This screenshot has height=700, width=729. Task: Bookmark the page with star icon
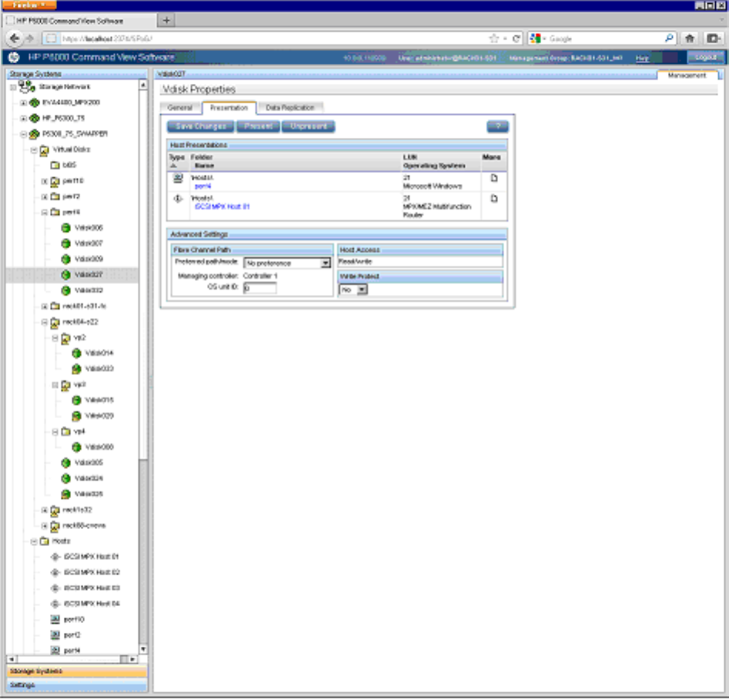point(493,39)
